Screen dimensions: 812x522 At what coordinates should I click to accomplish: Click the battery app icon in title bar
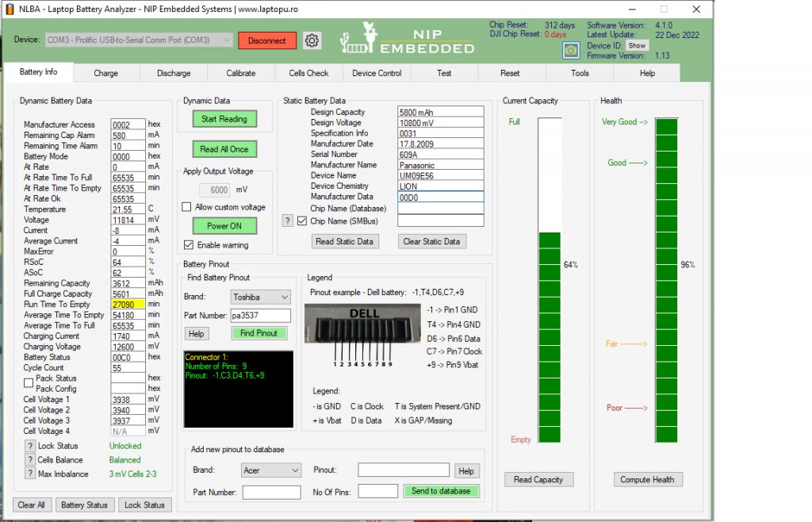coord(10,9)
